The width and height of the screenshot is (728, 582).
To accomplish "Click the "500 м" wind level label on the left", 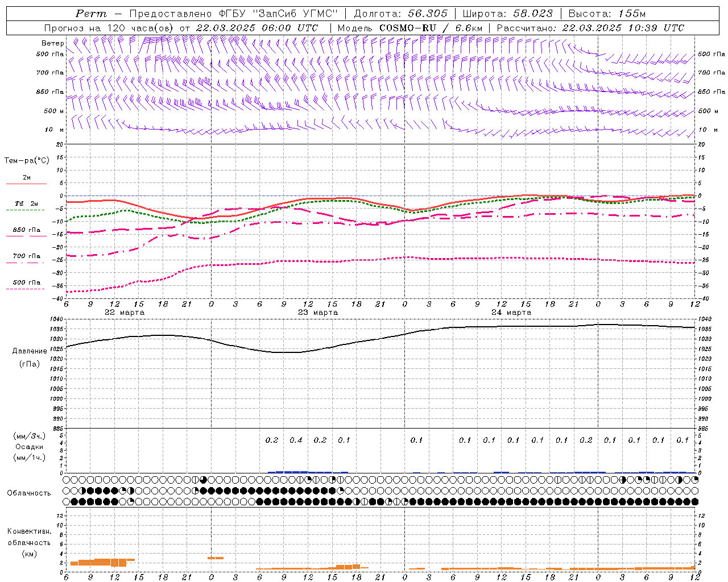I will click(x=54, y=111).
